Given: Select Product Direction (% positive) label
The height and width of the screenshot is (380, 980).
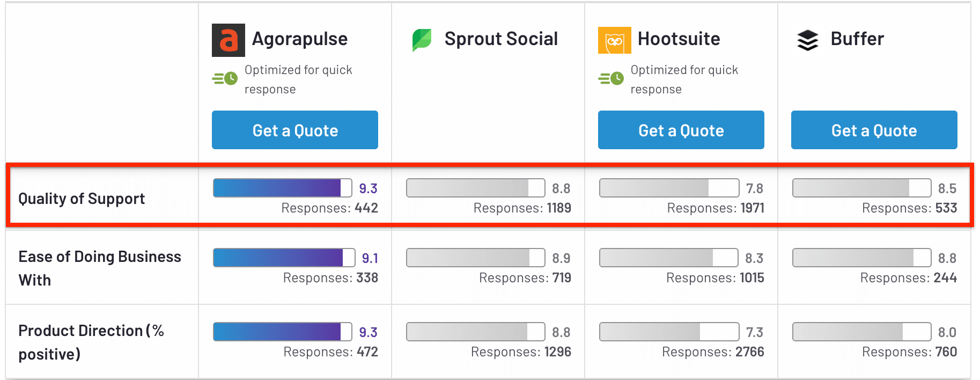Looking at the screenshot, I should (91, 342).
